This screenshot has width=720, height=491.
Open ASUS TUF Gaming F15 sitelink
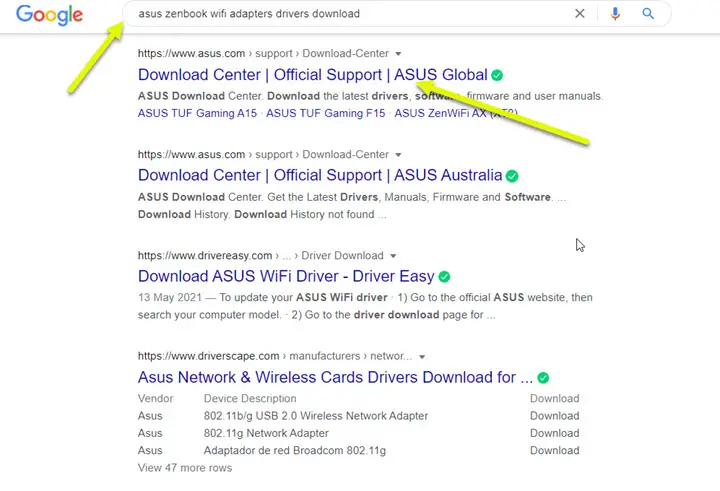[x=326, y=113]
